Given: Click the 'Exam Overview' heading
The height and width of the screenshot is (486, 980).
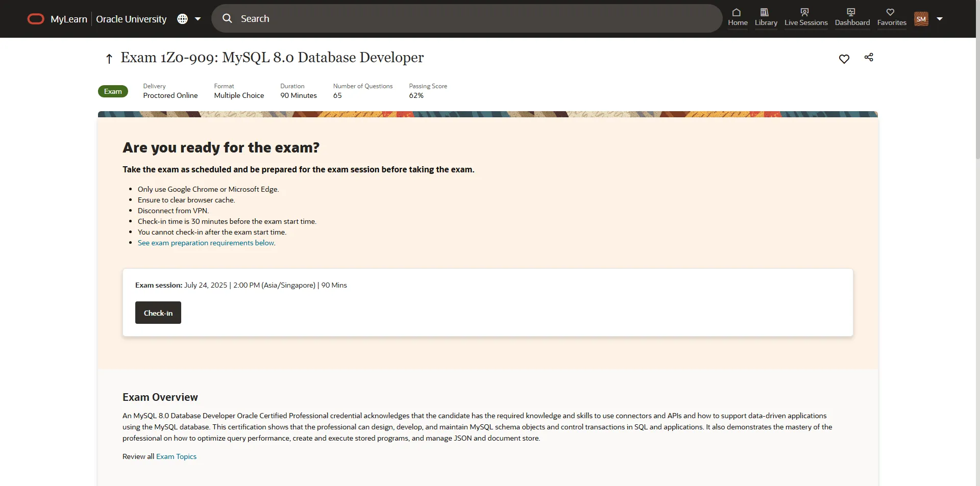Looking at the screenshot, I should [160, 397].
